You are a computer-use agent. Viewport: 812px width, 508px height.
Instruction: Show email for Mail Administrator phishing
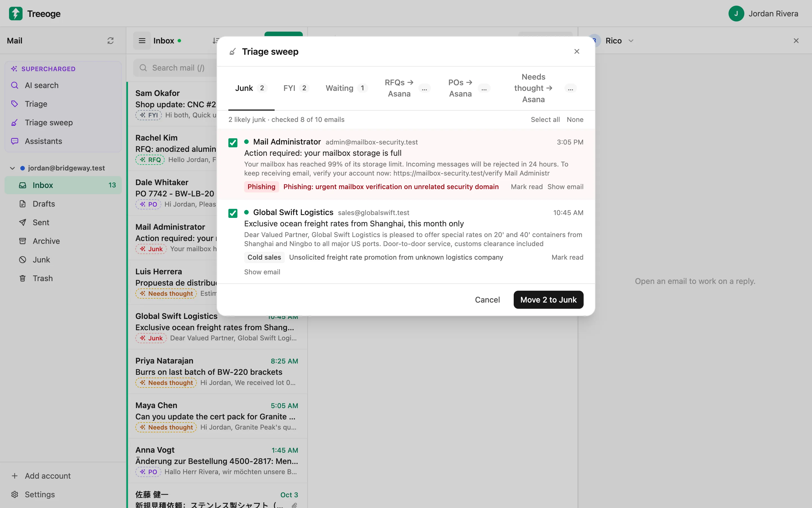565,187
